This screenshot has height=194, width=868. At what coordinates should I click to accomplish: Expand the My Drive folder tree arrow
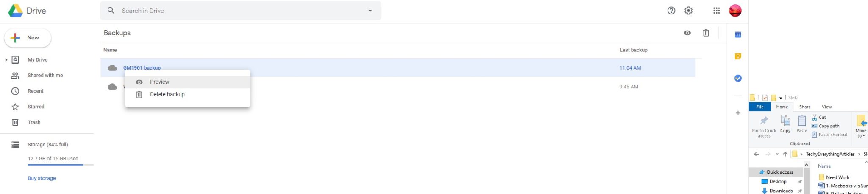[6, 60]
